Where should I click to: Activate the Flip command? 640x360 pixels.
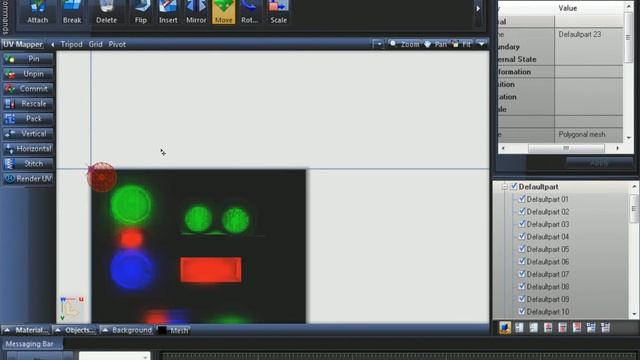141,12
